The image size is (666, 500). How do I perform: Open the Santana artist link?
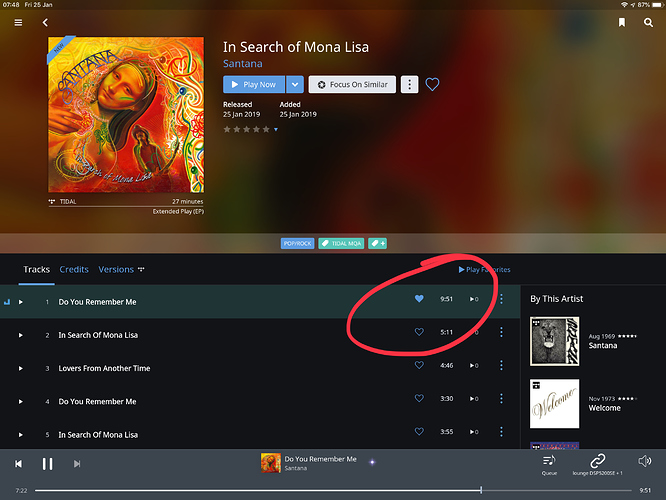(x=243, y=64)
